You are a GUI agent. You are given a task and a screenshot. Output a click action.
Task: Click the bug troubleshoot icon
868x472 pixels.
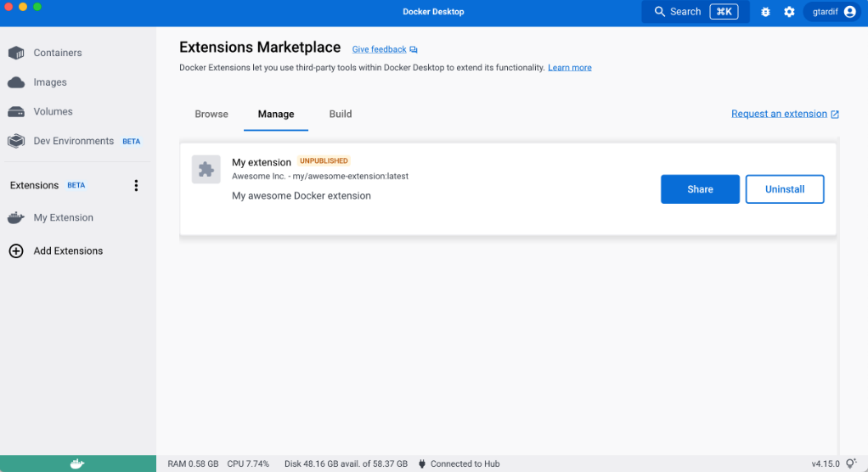tap(765, 12)
